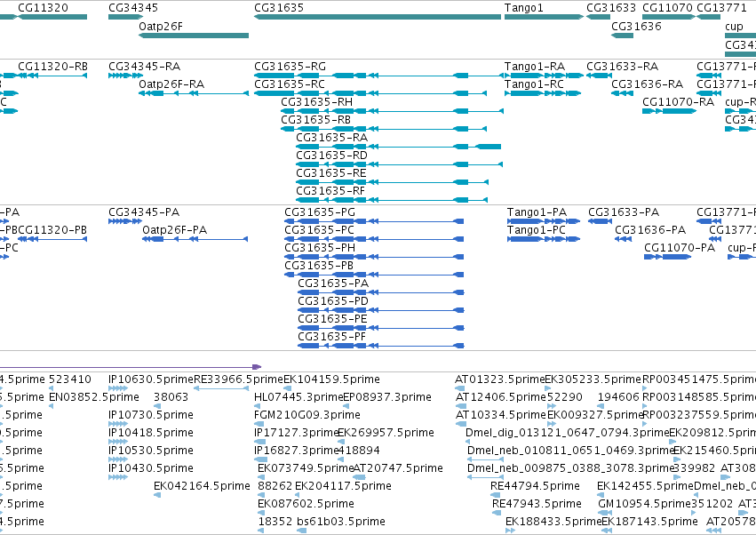This screenshot has height=535, width=756.
Task: Select EST label HL07445.3prime
Action: coord(298,397)
